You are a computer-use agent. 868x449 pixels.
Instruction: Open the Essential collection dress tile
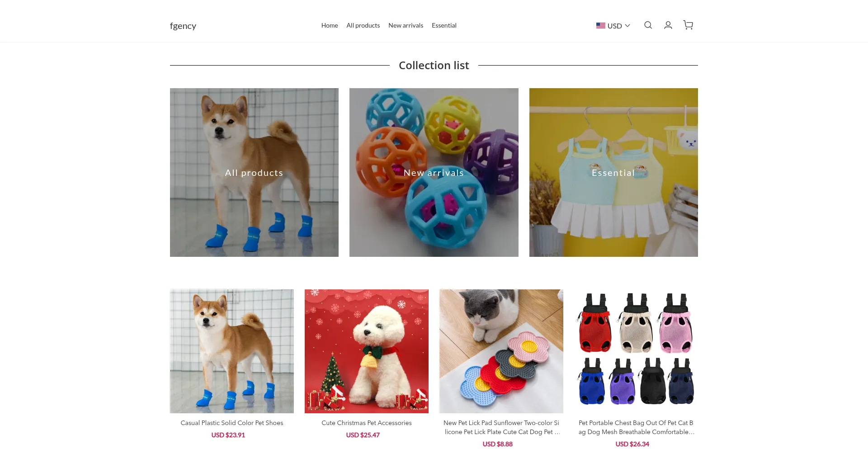tap(613, 172)
